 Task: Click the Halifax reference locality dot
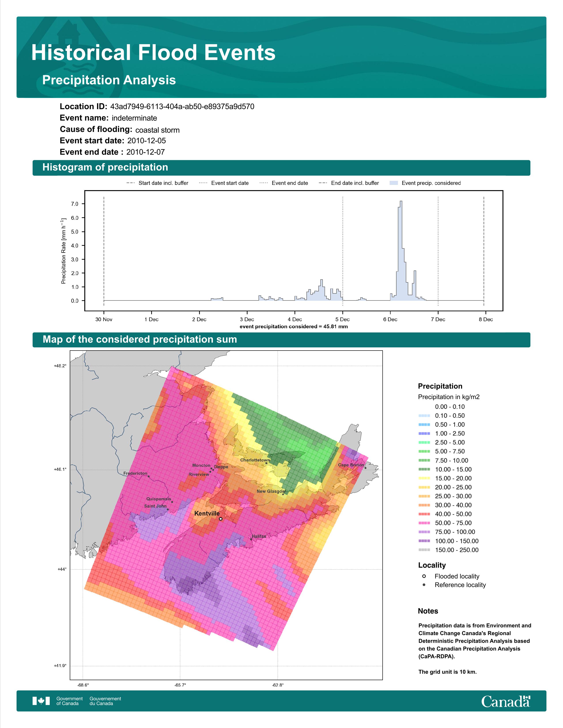click(x=251, y=539)
